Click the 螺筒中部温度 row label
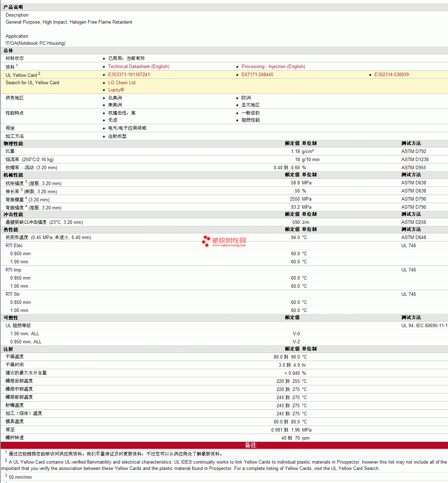 [x=19, y=389]
